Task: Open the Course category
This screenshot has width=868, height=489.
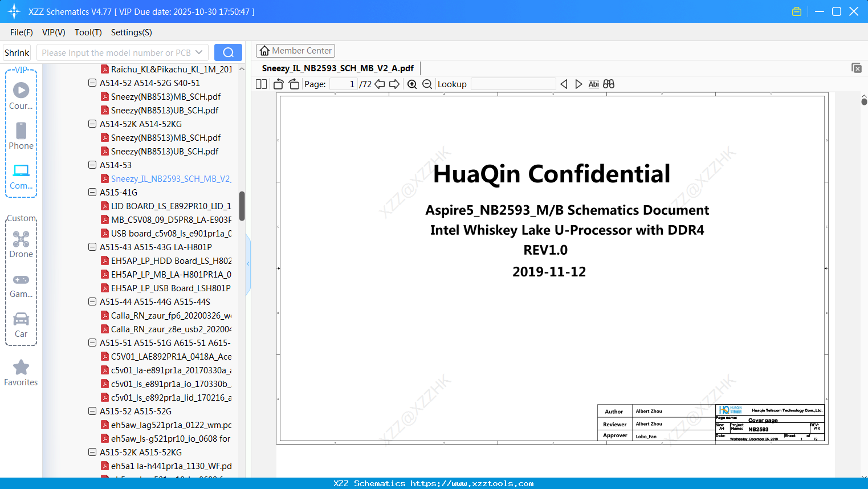Action: point(21,95)
